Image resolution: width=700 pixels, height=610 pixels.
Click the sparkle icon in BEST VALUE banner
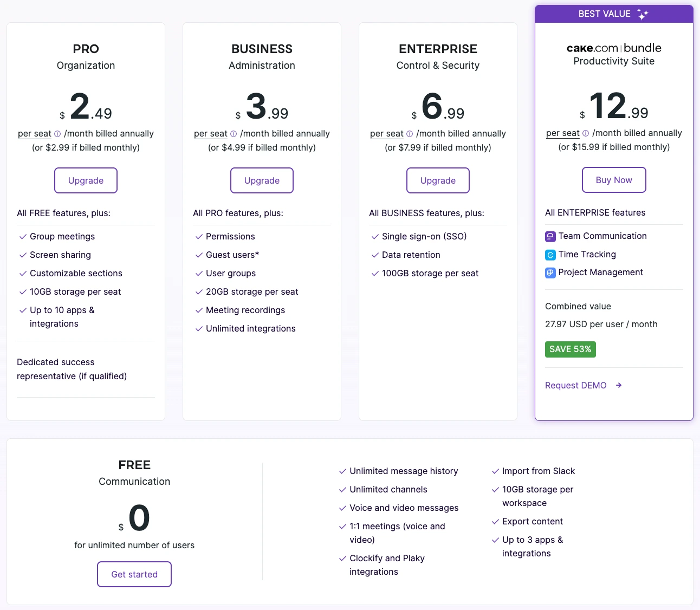click(x=643, y=14)
